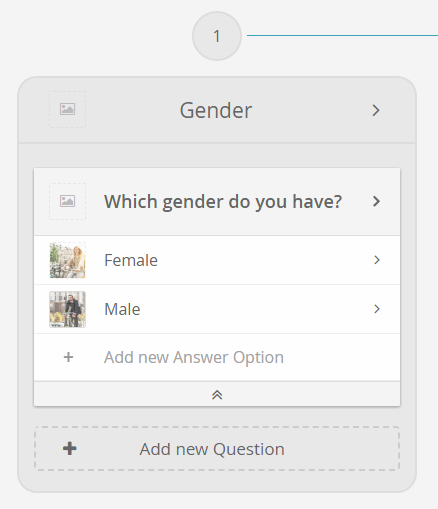Click the Gender section image placeholder icon
438x509 pixels.
pyautogui.click(x=67, y=109)
